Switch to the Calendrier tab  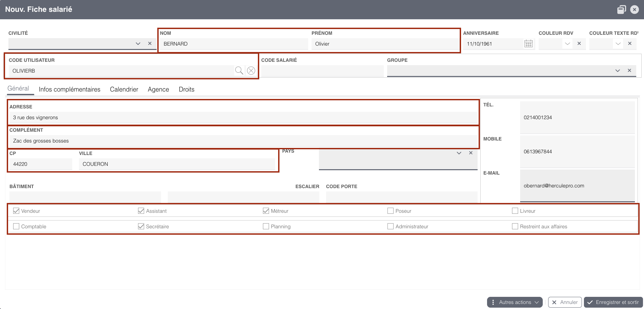coord(124,89)
